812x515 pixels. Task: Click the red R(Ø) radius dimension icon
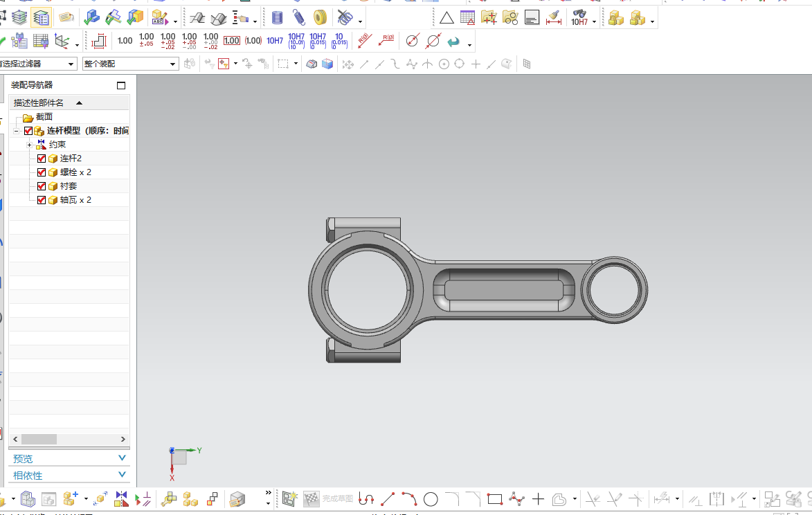click(x=365, y=41)
